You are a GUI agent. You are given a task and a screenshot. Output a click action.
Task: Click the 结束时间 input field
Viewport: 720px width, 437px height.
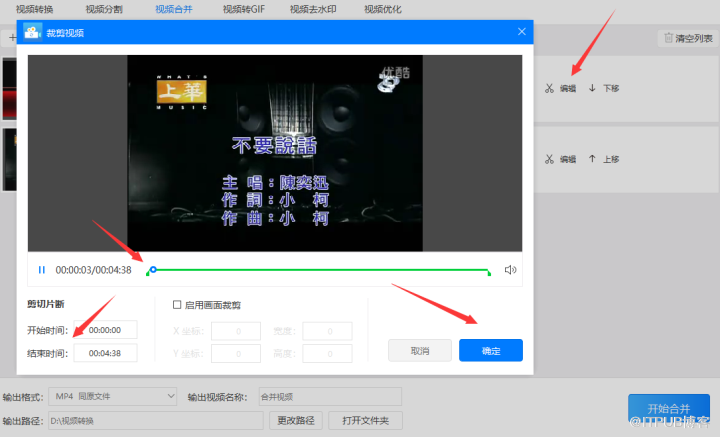point(105,353)
